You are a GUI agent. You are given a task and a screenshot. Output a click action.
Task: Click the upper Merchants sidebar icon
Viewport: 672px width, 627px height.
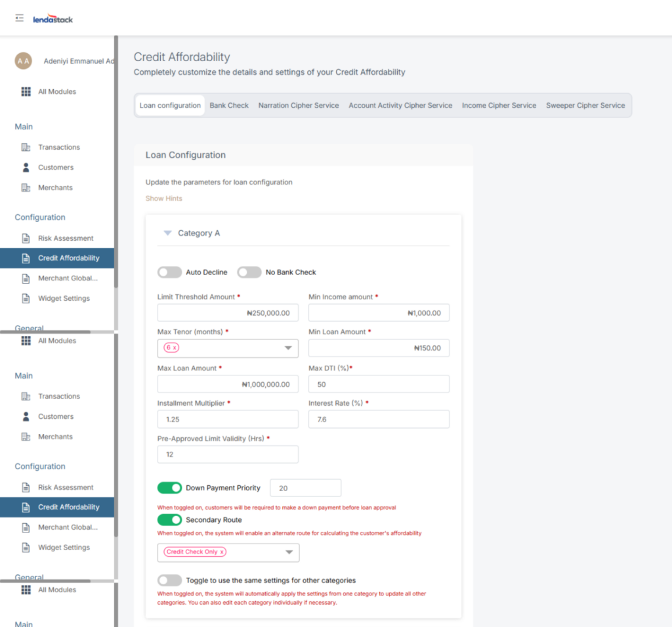click(26, 188)
